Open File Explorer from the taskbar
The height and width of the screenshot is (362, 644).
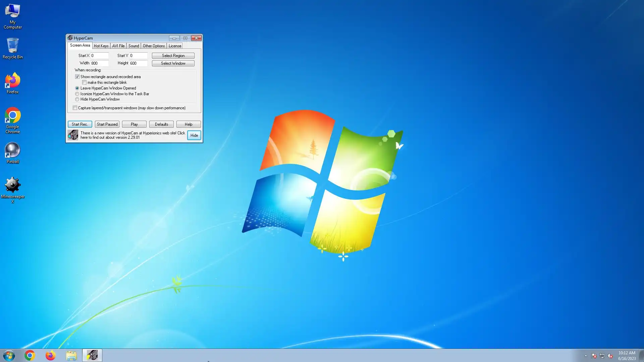pos(71,355)
